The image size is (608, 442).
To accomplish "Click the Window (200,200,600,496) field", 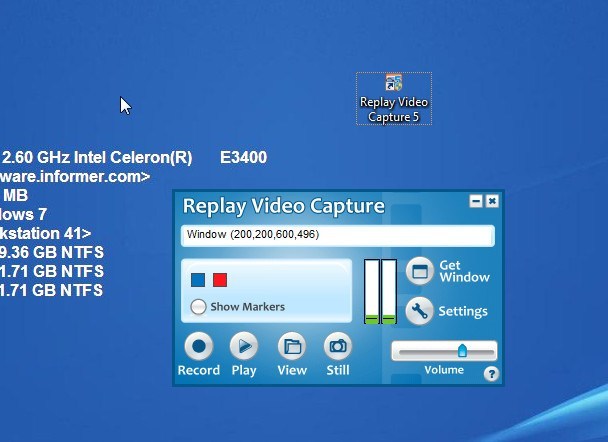I will tap(338, 235).
